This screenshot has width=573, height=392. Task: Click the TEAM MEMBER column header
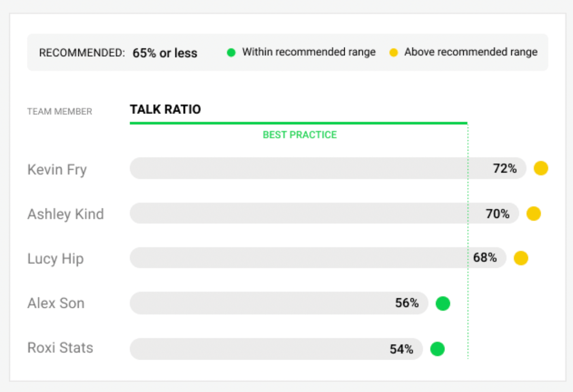tap(59, 111)
